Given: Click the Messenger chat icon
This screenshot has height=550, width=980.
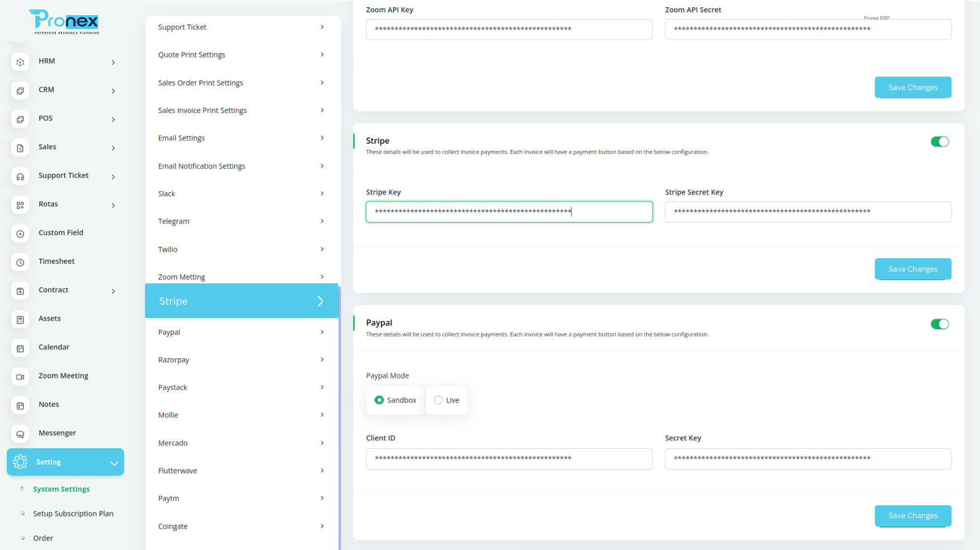Looking at the screenshot, I should pyautogui.click(x=20, y=434).
